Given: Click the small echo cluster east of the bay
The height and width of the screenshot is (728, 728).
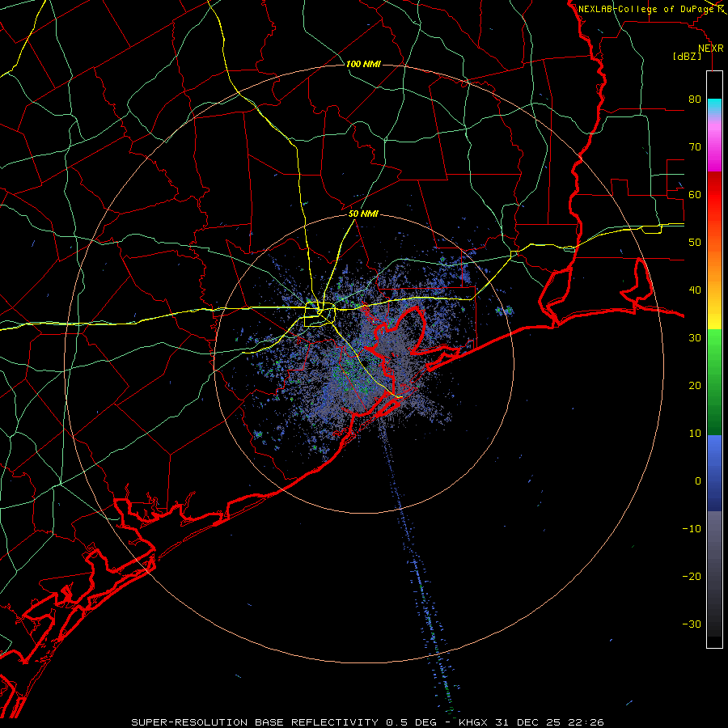Looking at the screenshot, I should [505, 310].
